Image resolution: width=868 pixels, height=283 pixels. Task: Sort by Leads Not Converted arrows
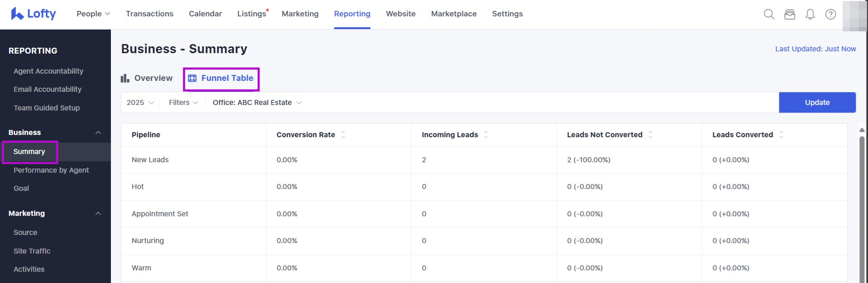coord(650,134)
